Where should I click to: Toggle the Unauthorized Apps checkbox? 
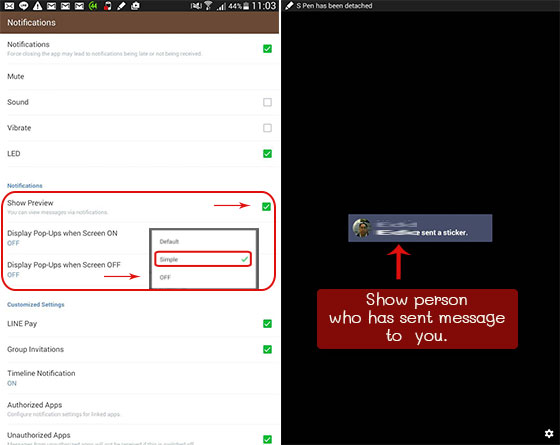click(267, 439)
